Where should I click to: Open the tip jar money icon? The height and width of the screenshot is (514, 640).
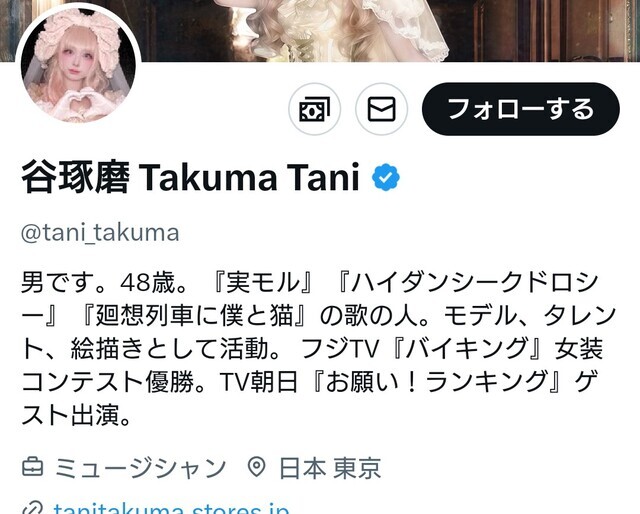pos(314,109)
